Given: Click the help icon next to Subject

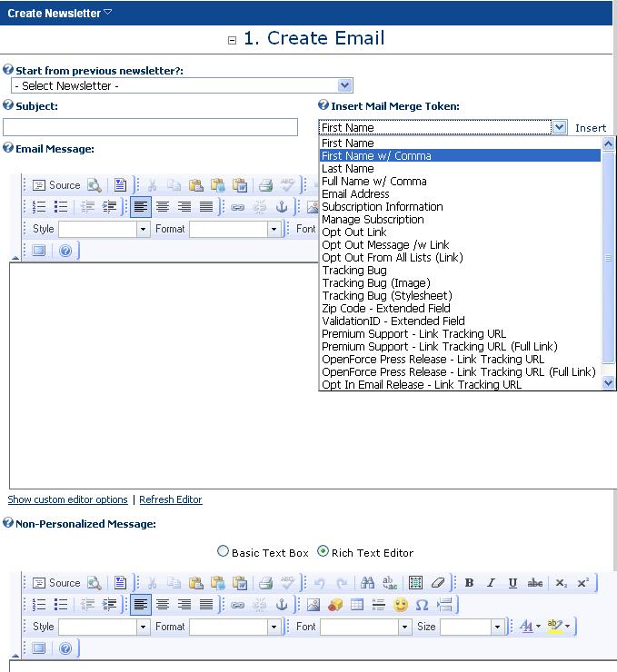Looking at the screenshot, I should pos(7,105).
